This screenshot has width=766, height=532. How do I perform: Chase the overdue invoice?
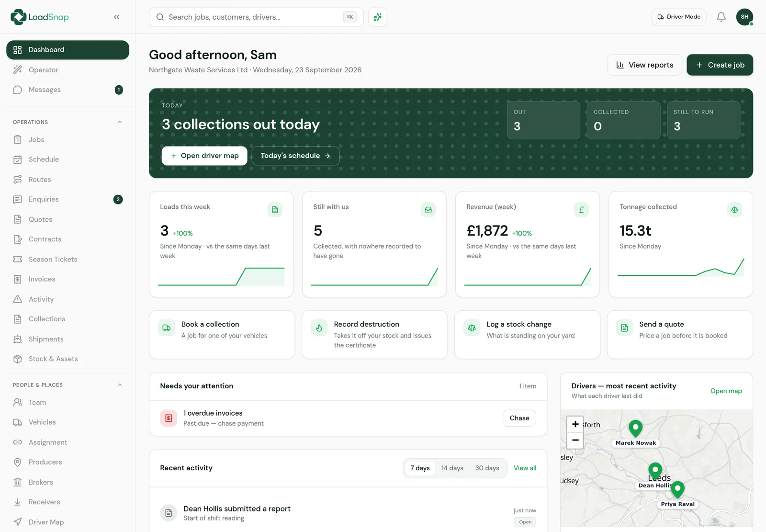[519, 418]
